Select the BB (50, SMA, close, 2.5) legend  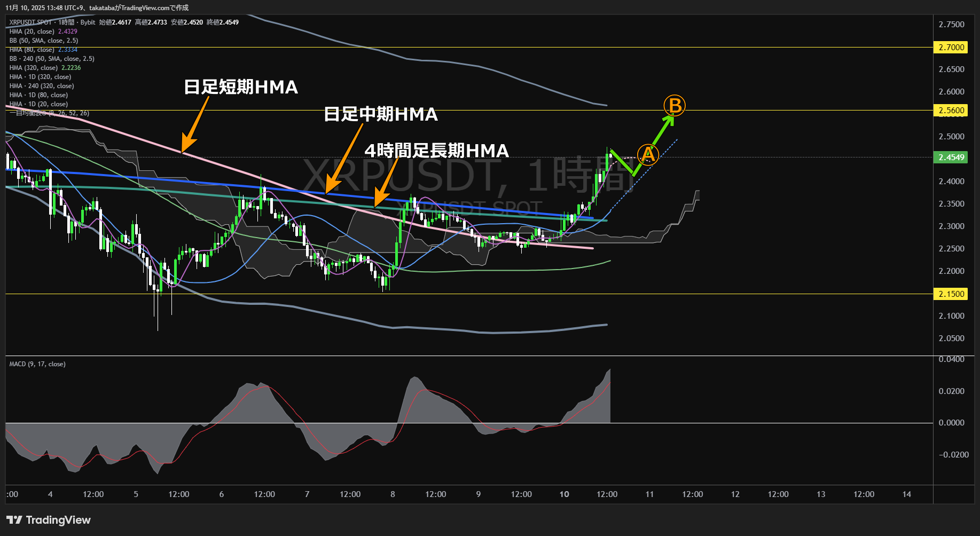pyautogui.click(x=44, y=41)
